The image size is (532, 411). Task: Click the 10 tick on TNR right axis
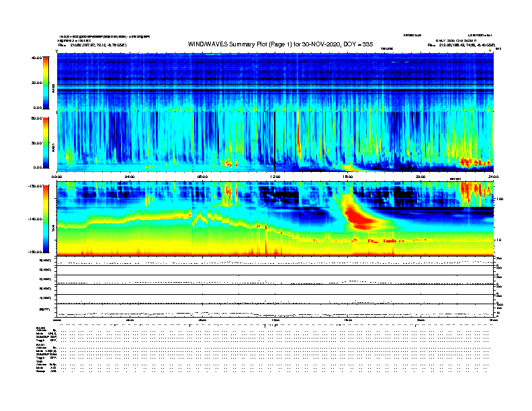pos(500,240)
